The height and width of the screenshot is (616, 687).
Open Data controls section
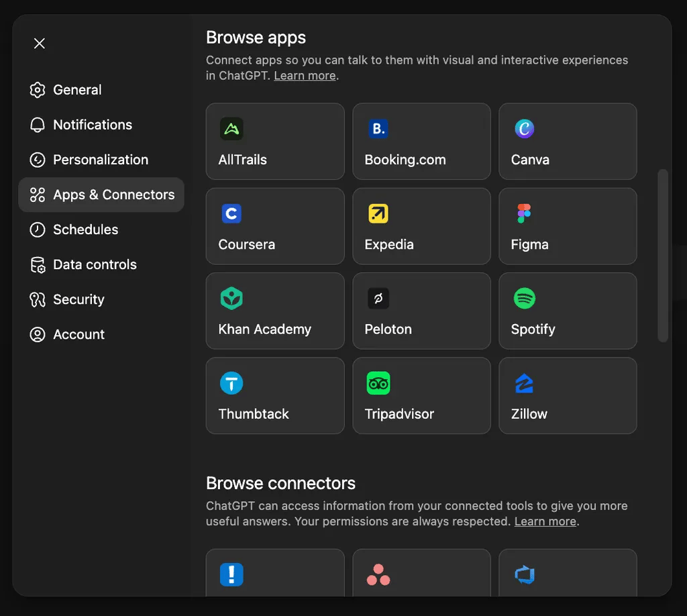click(95, 264)
